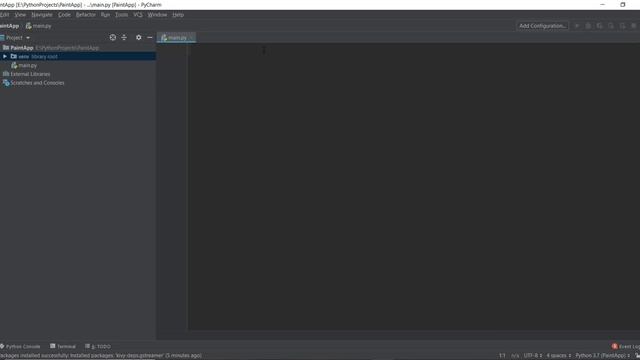Viewport: 640px width, 360px height.
Task: Select the PaintApp project root row
Action: point(78,48)
